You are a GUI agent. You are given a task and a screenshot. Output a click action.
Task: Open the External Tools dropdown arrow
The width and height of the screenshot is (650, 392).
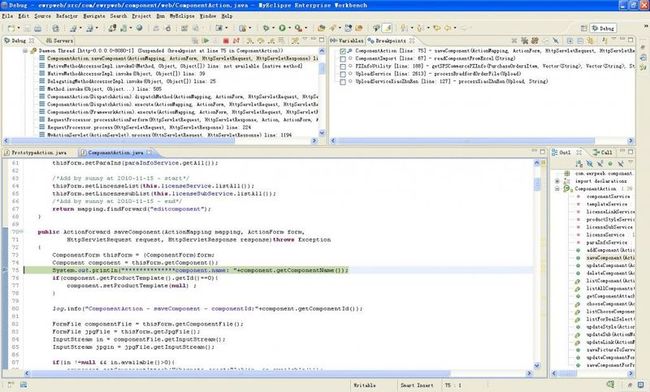[x=306, y=28]
